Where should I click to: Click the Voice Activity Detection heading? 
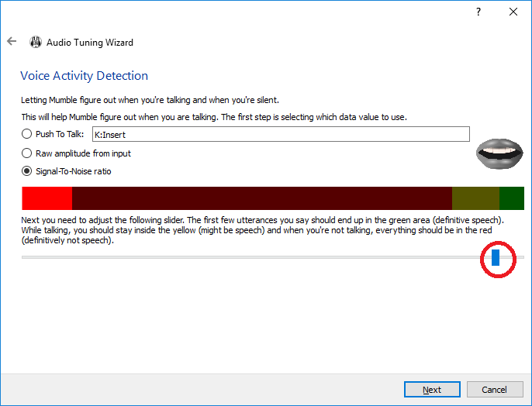84,76
